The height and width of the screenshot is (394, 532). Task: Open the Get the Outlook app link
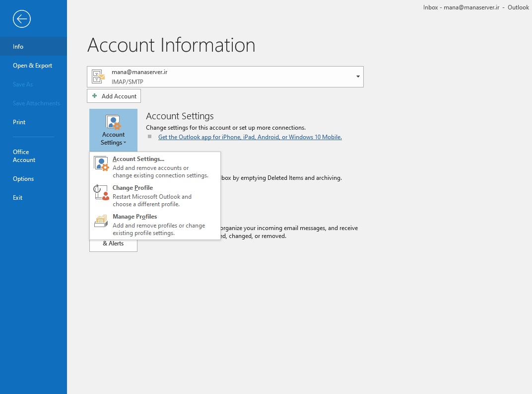click(250, 137)
